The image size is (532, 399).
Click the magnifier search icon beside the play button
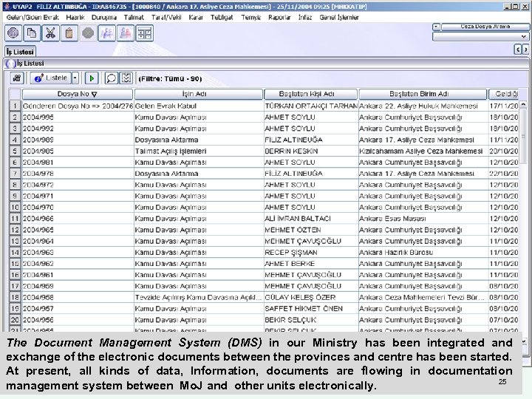(x=111, y=78)
